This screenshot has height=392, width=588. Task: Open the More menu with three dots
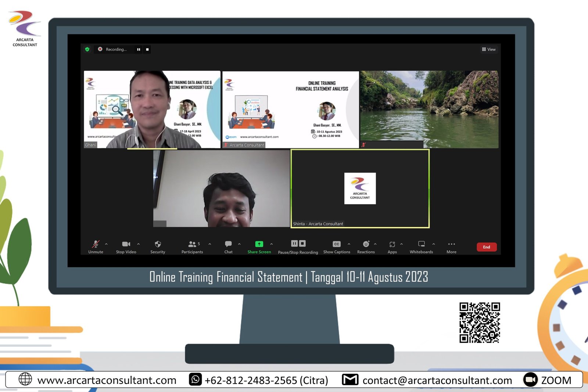(451, 244)
